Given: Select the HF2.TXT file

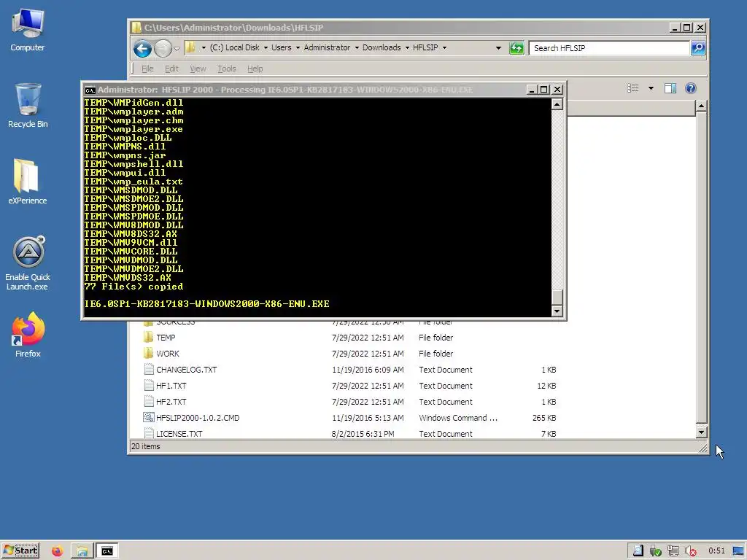Looking at the screenshot, I should click(171, 402).
